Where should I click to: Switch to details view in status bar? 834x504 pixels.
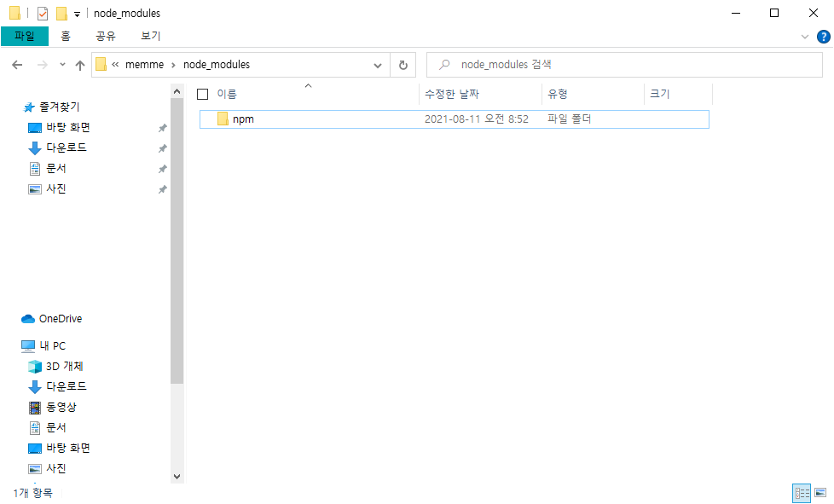click(x=802, y=493)
